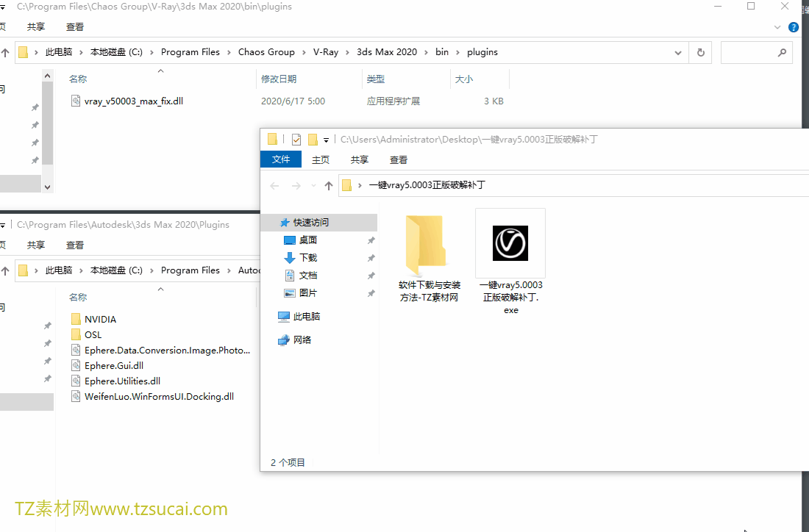This screenshot has width=809, height=532.
Task: Open the 软件下载与安装方法-TZ素材网 folder
Action: click(x=430, y=258)
